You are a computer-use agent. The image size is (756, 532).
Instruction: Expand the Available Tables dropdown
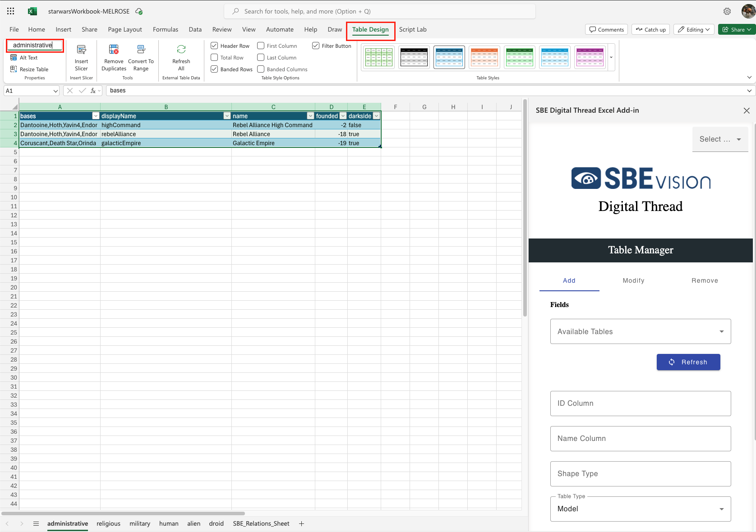pyautogui.click(x=640, y=331)
